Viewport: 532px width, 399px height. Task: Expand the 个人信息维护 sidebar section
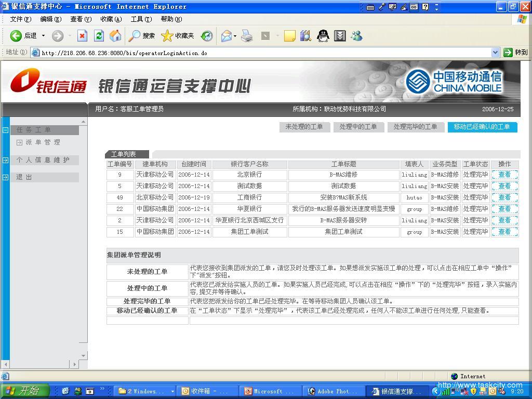(x=5, y=160)
